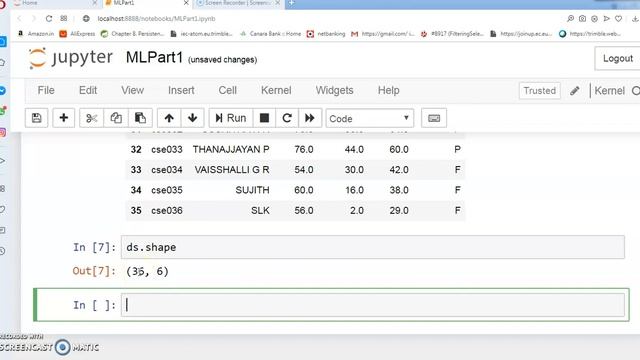Viewport: 640px width, 360px height.
Task: Open the AliExpress bookmark
Action: [78, 34]
